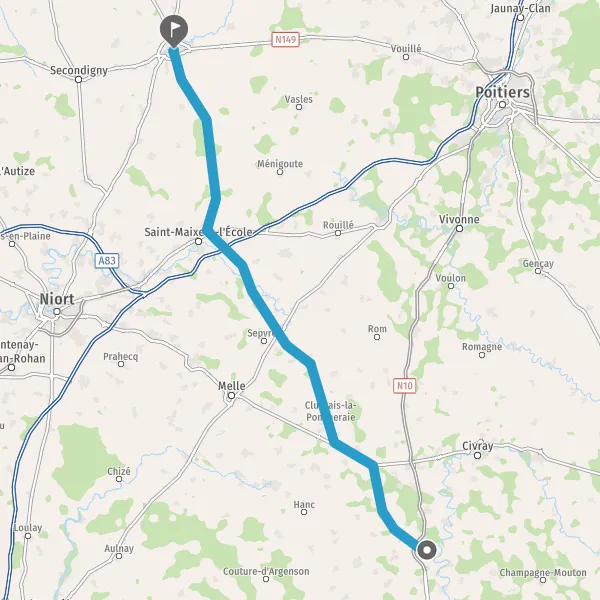Click the A83 motorway shield

point(107,261)
